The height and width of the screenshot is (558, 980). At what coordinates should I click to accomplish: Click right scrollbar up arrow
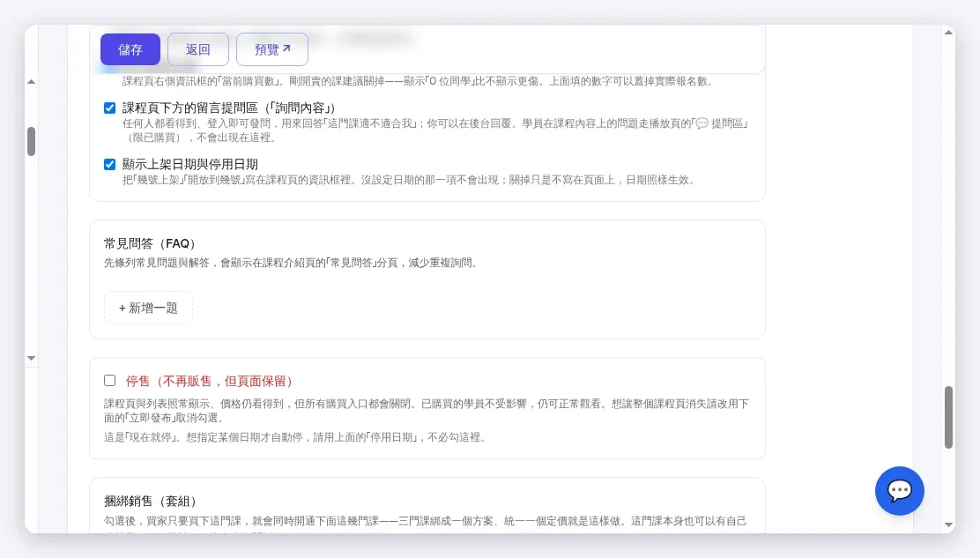tap(949, 33)
